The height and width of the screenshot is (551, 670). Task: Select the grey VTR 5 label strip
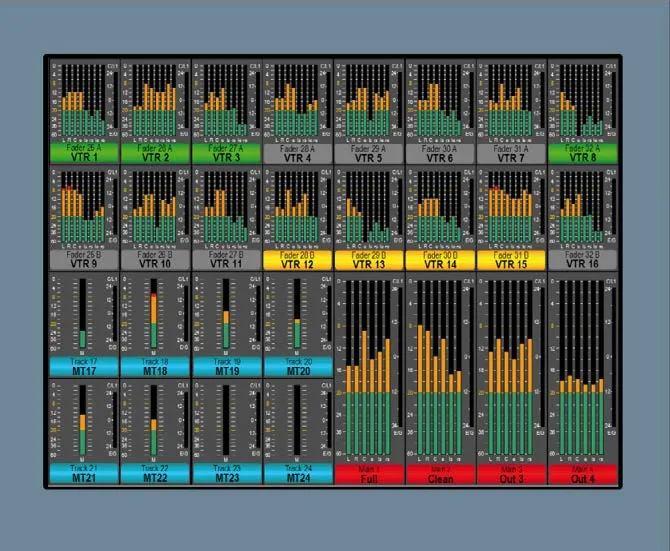pyautogui.click(x=369, y=153)
